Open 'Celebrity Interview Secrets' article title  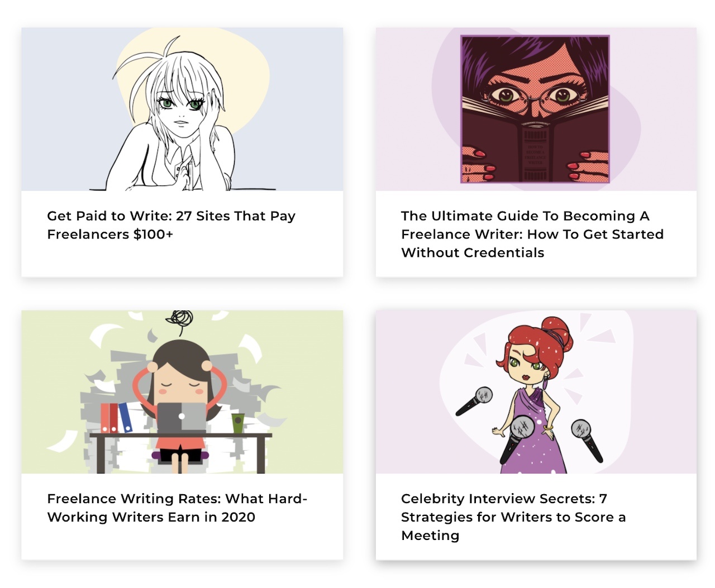513,517
